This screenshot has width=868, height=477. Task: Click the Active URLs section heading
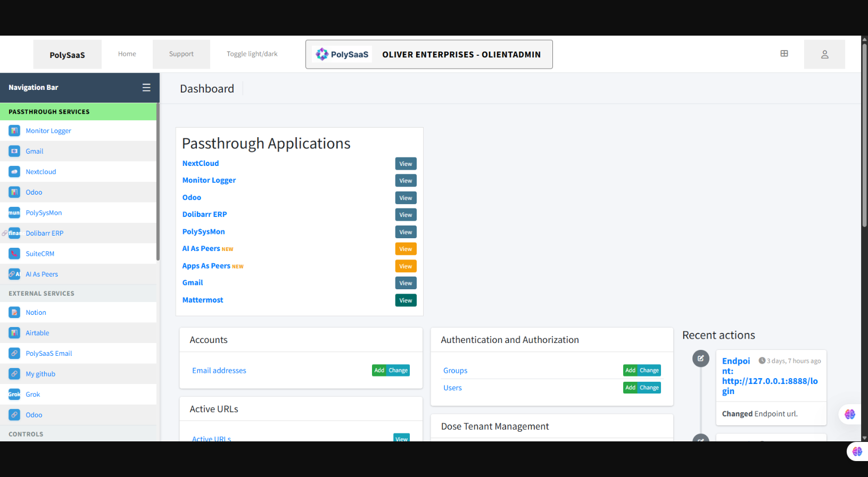[214, 409]
